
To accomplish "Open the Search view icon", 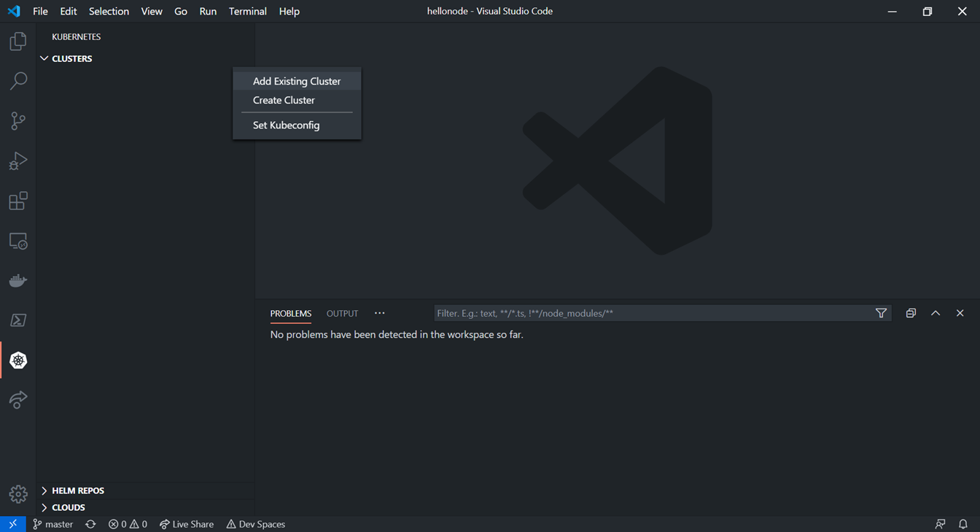I will (18, 80).
